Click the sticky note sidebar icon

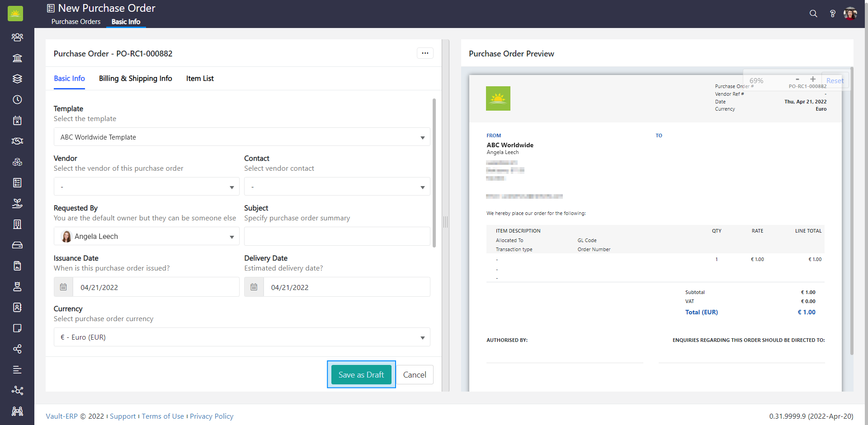pyautogui.click(x=17, y=328)
